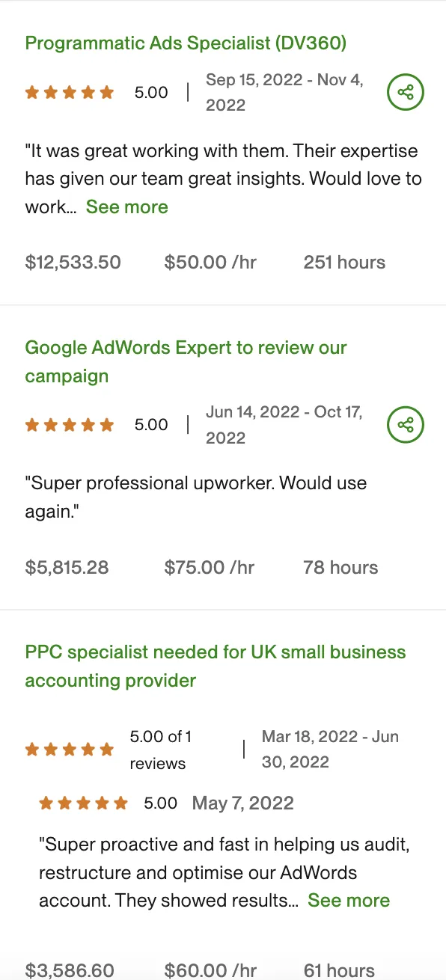
Task: Click the Super professional upworker review text
Action: pos(196,497)
